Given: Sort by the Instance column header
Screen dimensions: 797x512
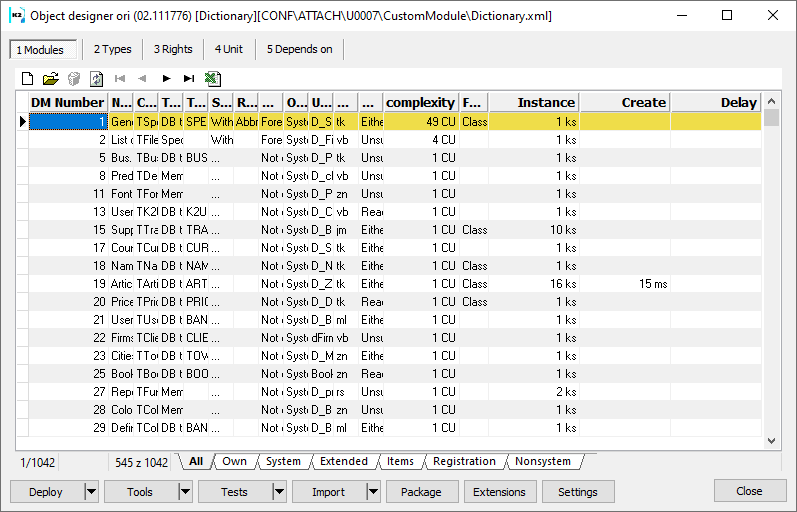Looking at the screenshot, I should tap(534, 102).
